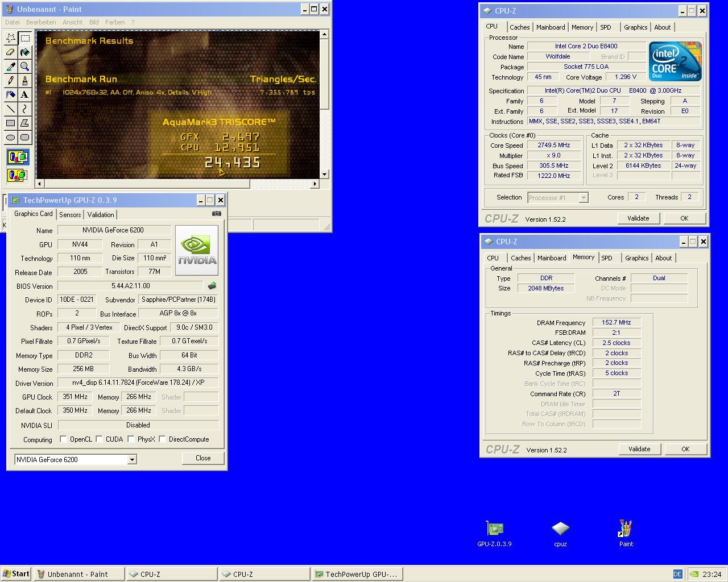
Task: Click OK in upper CPU-Z window
Action: (684, 218)
